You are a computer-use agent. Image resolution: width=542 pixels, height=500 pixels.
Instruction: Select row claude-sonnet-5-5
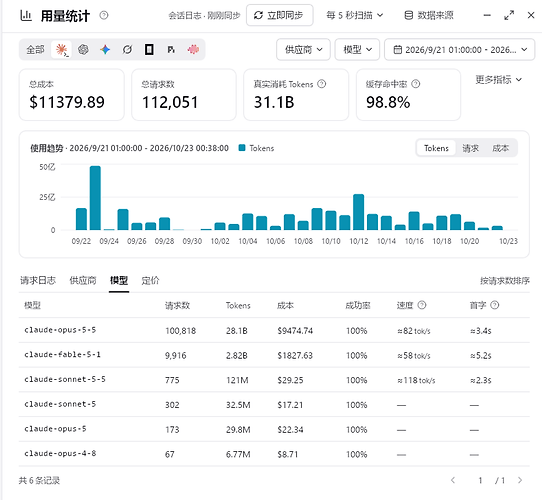tap(274, 380)
